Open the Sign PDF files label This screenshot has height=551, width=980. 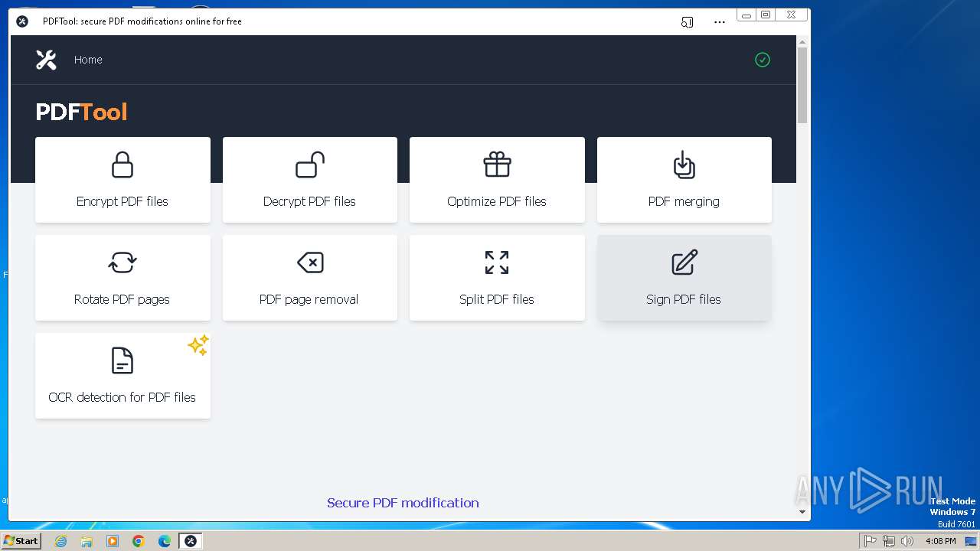684,299
